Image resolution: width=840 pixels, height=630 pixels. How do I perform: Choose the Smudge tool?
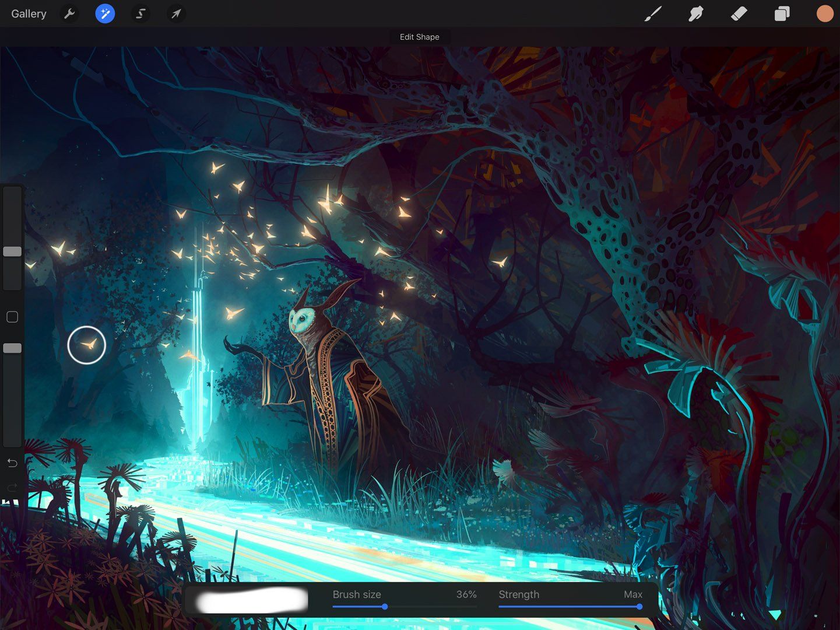click(695, 13)
